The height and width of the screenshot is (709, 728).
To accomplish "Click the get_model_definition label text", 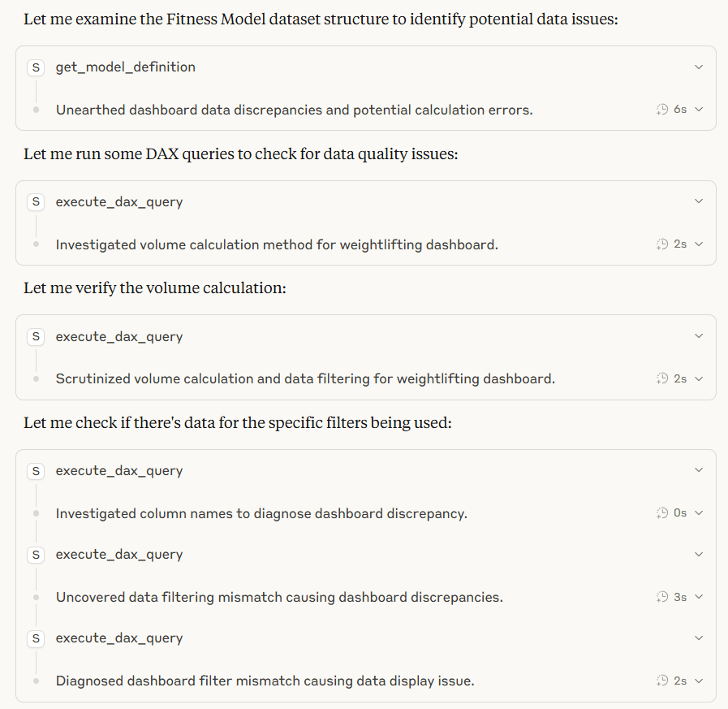I will [125, 67].
